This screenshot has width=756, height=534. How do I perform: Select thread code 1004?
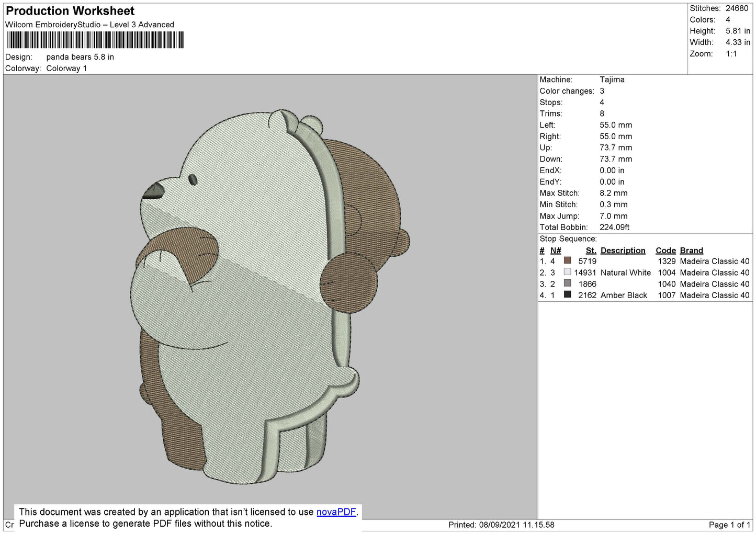(x=667, y=272)
